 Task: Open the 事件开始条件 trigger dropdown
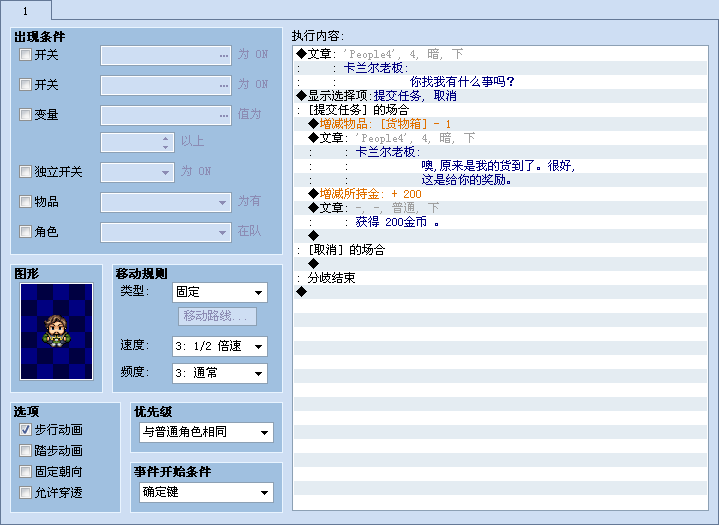pyautogui.click(x=206, y=492)
